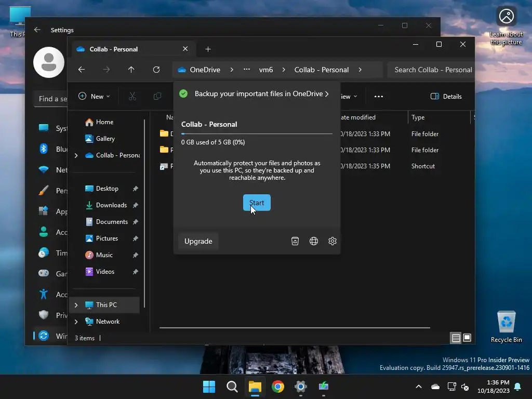Click the Upgrade button in OneDrive flyout
Screen dimensions: 532x399
(198, 241)
